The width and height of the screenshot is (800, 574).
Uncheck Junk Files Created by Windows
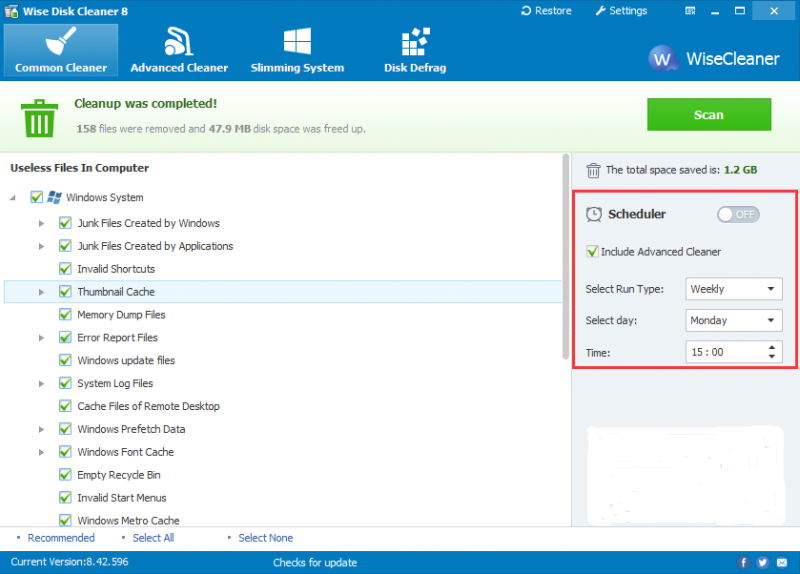pyautogui.click(x=65, y=223)
